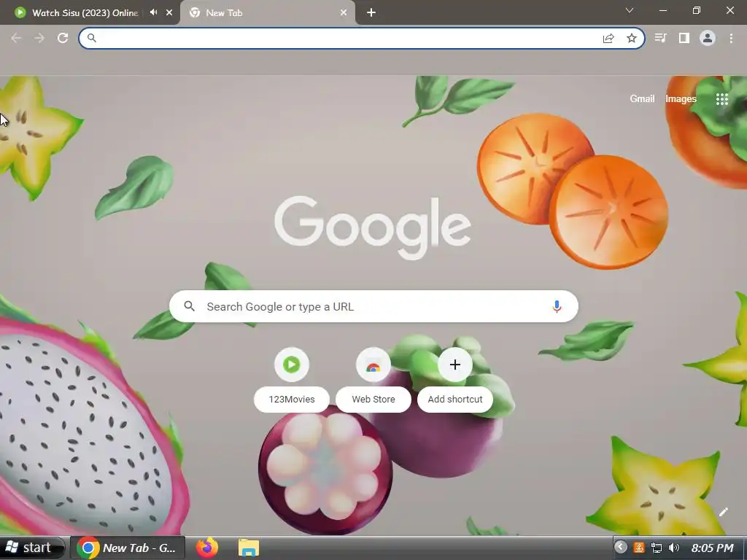Select the Chrome New Tab taskbar item
The height and width of the screenshot is (560, 747).
coord(127,548)
